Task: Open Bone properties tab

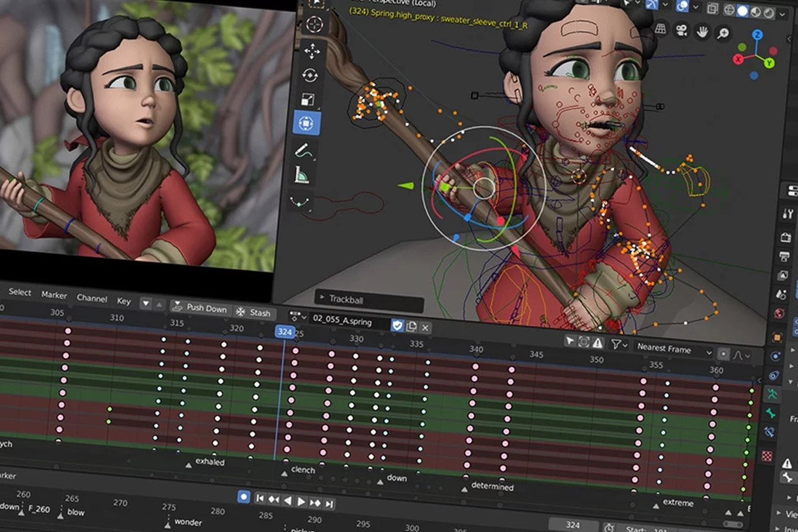Action: click(x=771, y=414)
